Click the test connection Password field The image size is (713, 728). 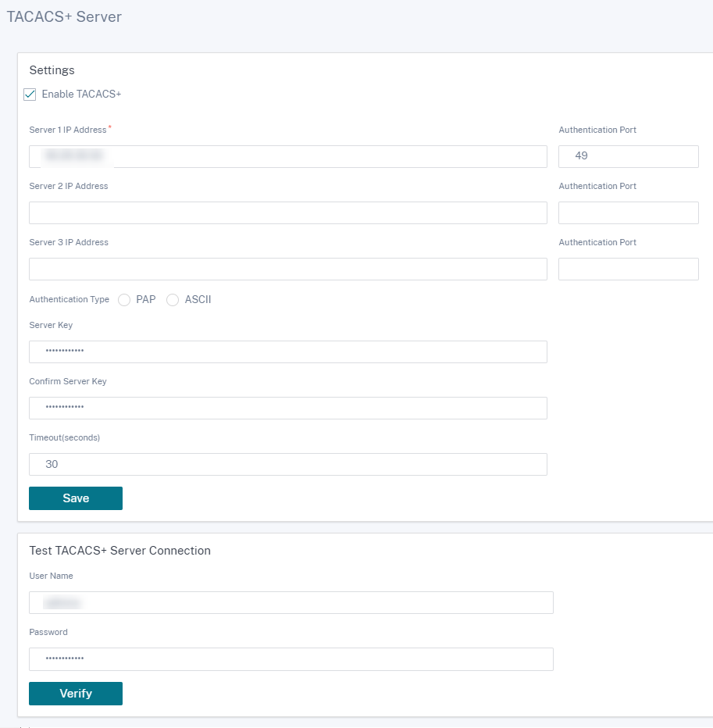click(x=291, y=659)
